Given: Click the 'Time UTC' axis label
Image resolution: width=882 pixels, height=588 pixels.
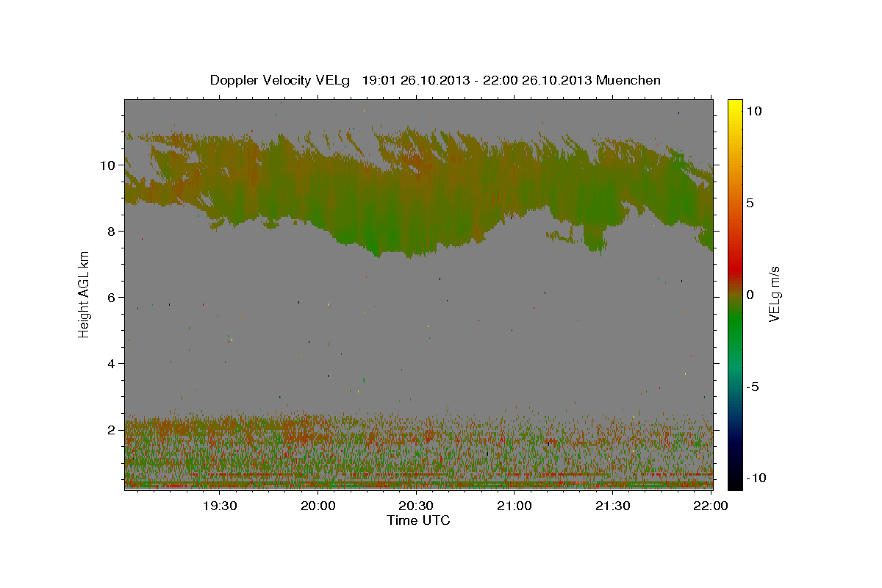Looking at the screenshot, I should coord(418,520).
